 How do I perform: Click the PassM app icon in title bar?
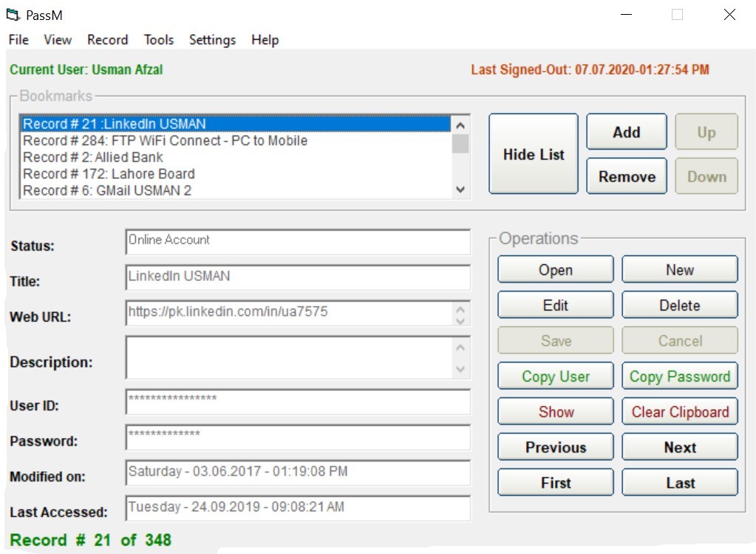12,15
